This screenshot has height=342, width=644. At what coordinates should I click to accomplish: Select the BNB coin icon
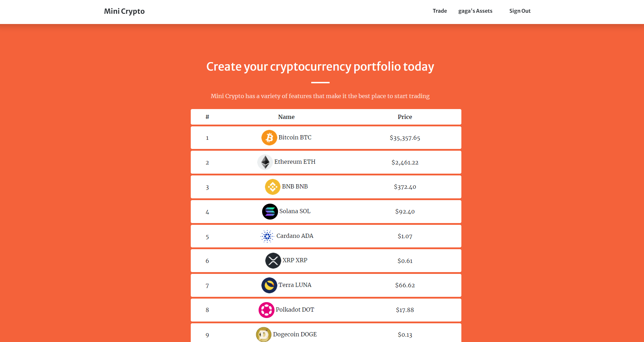[x=272, y=187]
